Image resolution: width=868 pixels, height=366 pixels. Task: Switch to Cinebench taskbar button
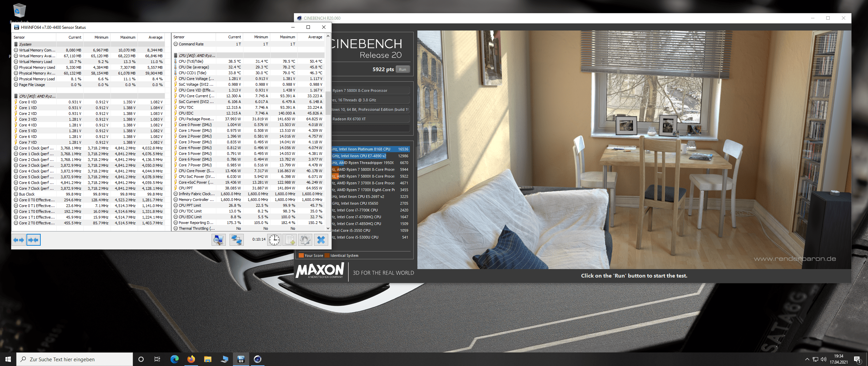(258, 359)
